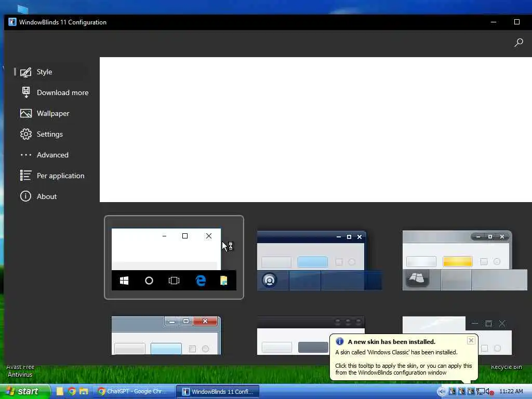Click the WindowBlinds 11 Config taskbar button
Viewport: 532px width, 399px height.
pos(218,392)
